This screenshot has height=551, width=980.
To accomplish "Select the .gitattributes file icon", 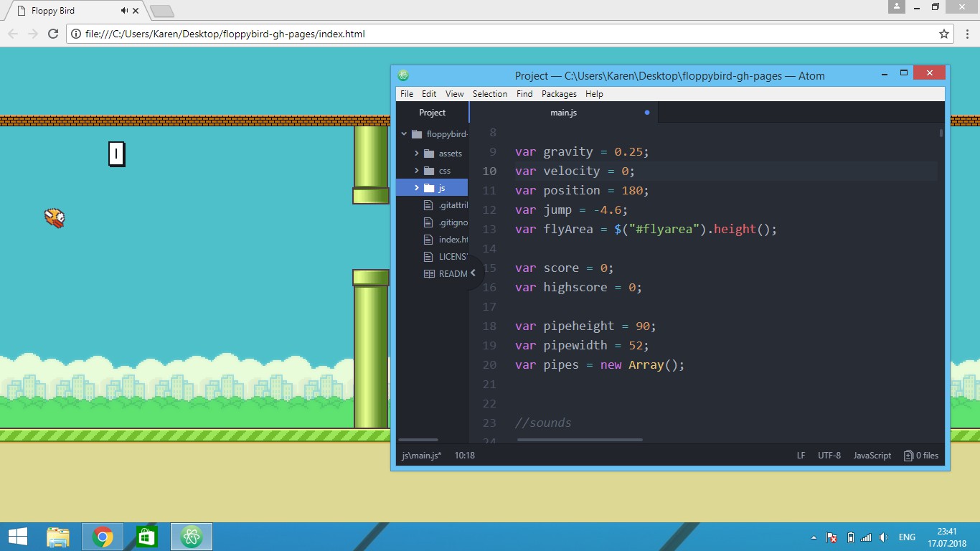I will point(429,205).
